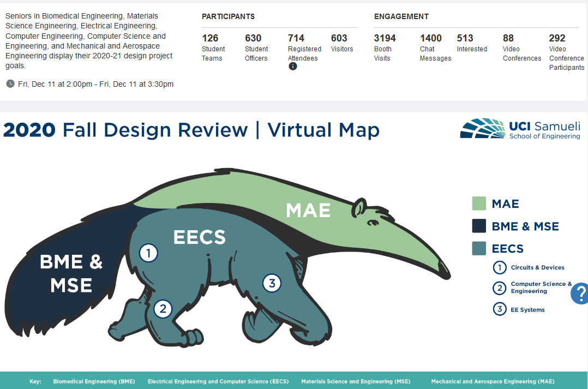Click the blue help question mark button
Image resolution: width=588 pixels, height=389 pixels.
580,294
